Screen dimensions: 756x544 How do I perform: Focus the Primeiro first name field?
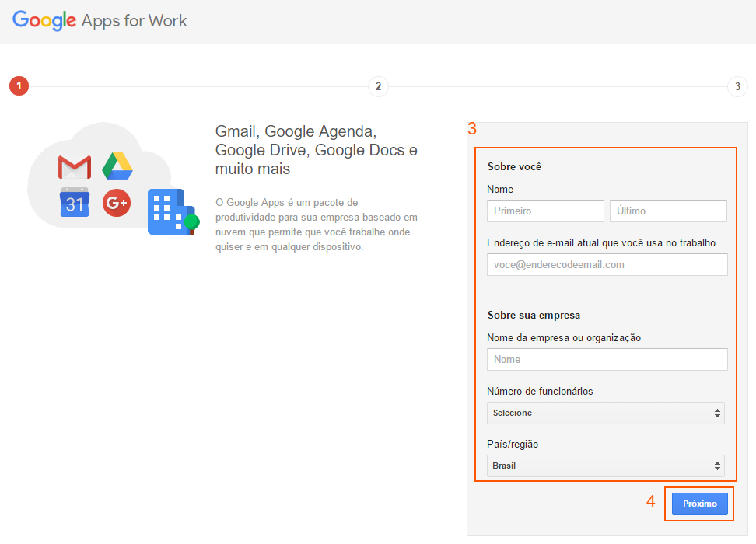(545, 211)
